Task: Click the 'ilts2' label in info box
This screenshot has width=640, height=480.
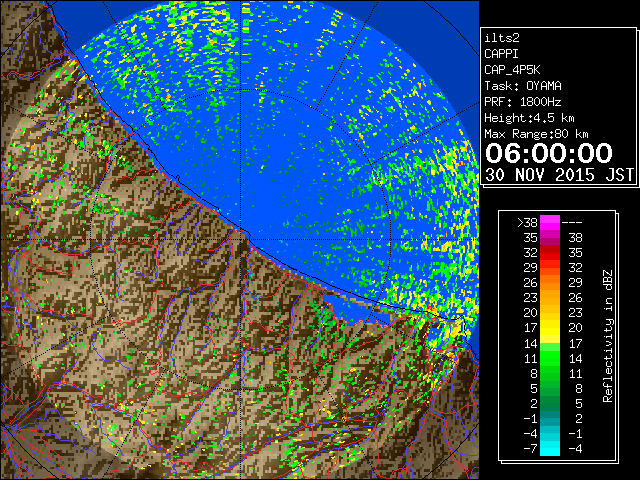Action: 502,38
